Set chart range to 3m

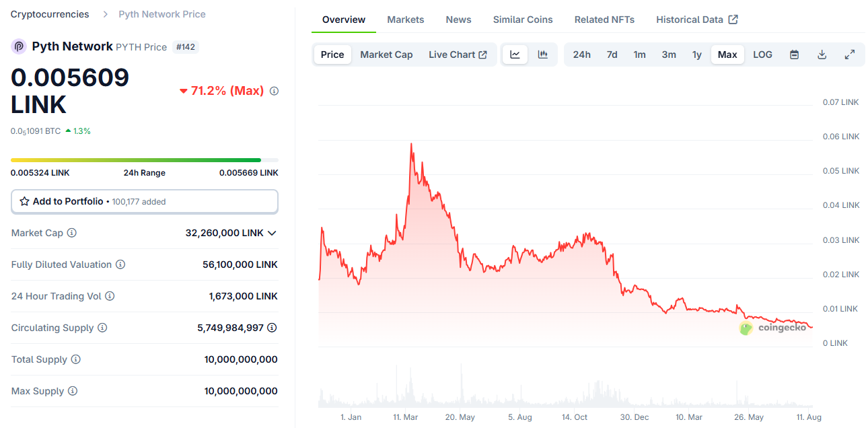[x=669, y=55]
